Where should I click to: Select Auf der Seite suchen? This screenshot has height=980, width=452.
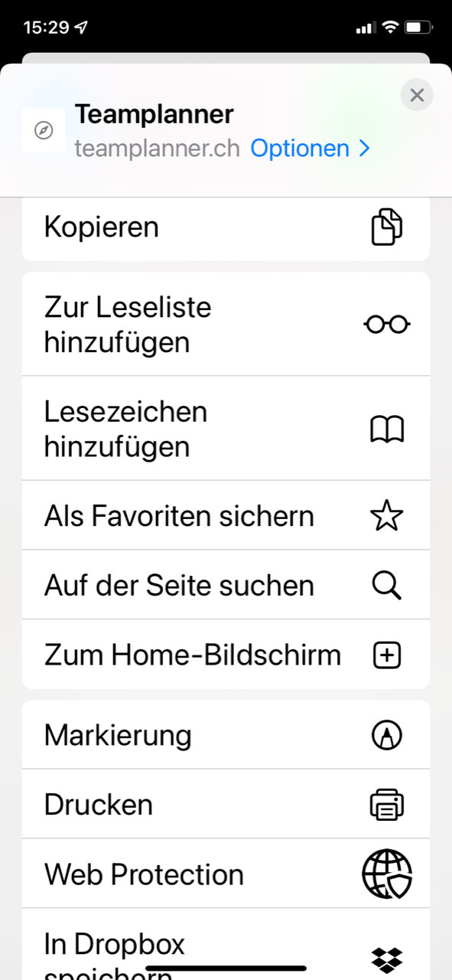pyautogui.click(x=226, y=586)
